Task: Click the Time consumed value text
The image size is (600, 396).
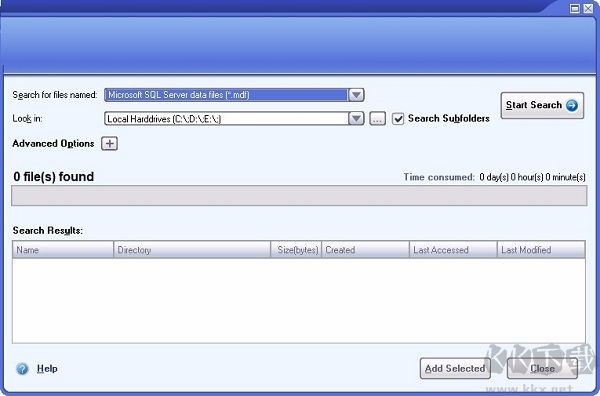Action: [532, 177]
